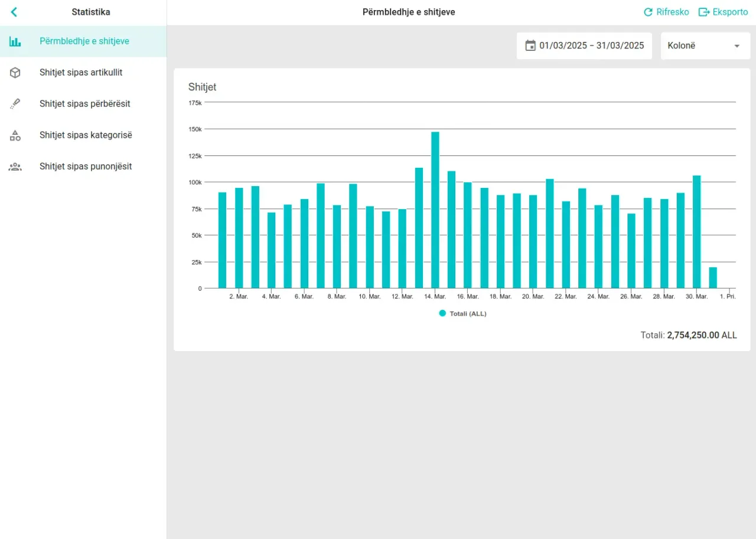Screen dimensions: 756x539
Task: Select the Shitjet sipas punonjësit menu item
Action: click(x=83, y=167)
